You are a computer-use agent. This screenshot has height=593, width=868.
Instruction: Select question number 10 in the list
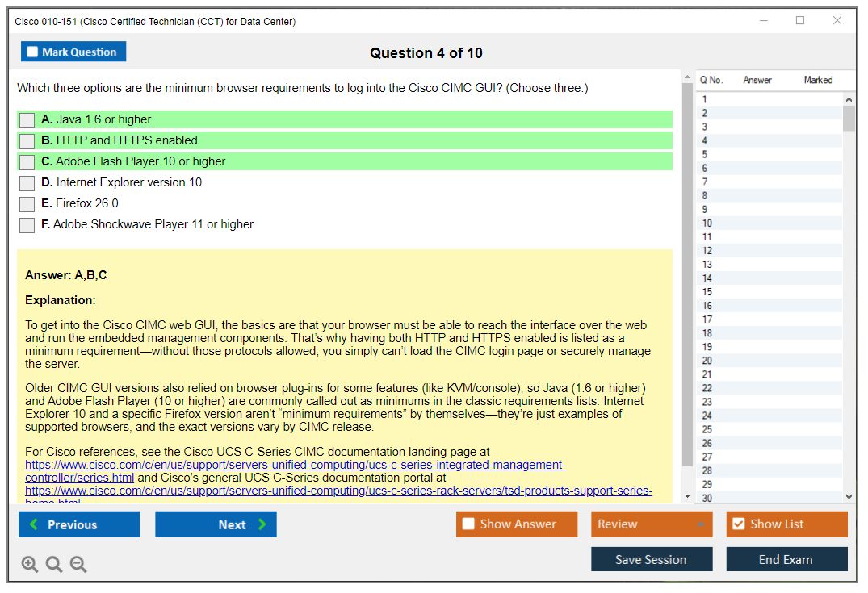click(707, 223)
